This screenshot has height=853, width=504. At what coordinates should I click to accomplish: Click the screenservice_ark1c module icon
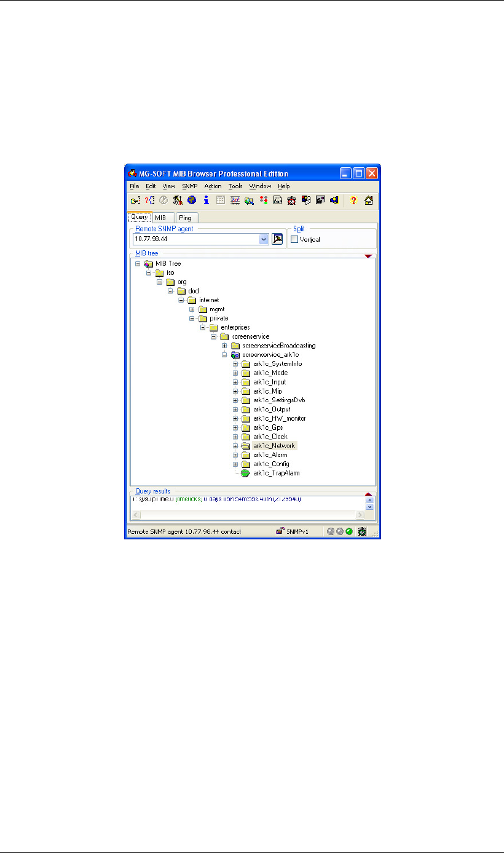pyautogui.click(x=235, y=355)
